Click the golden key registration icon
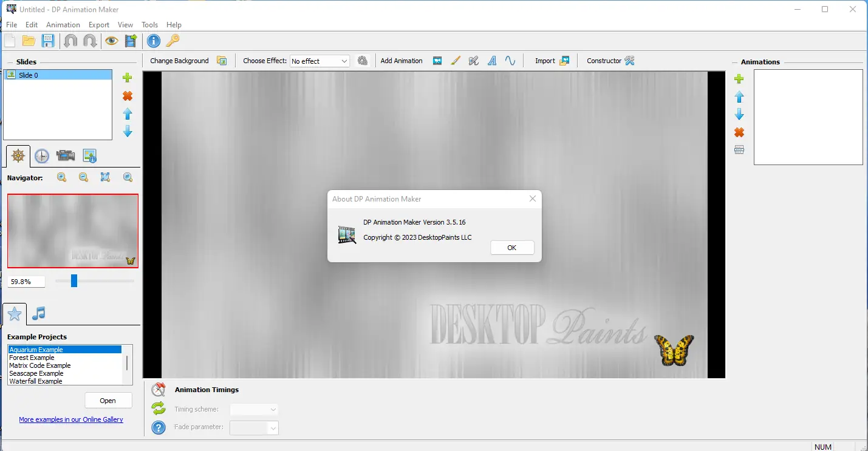Image resolution: width=868 pixels, height=451 pixels. click(x=173, y=41)
